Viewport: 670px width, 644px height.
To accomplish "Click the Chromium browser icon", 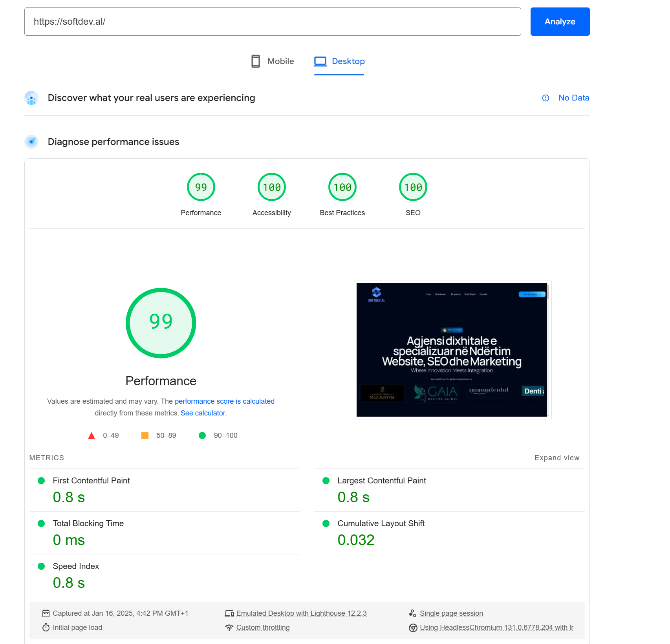I will pyautogui.click(x=413, y=628).
